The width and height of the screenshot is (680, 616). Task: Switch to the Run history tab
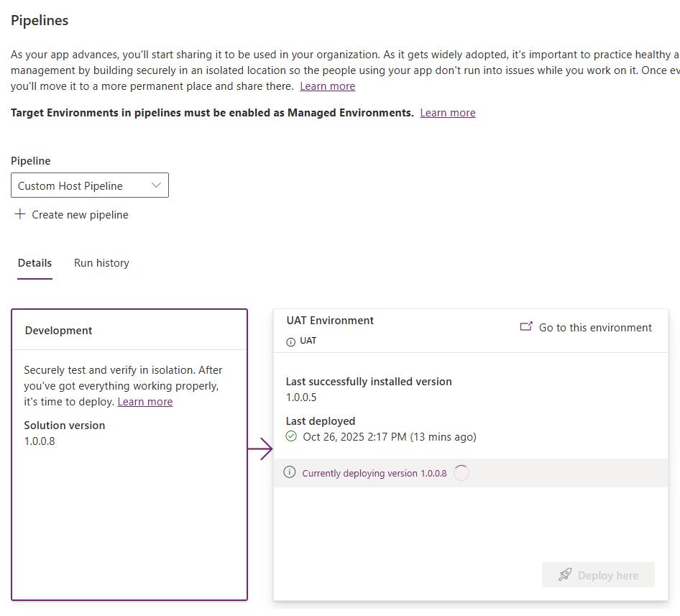(101, 263)
